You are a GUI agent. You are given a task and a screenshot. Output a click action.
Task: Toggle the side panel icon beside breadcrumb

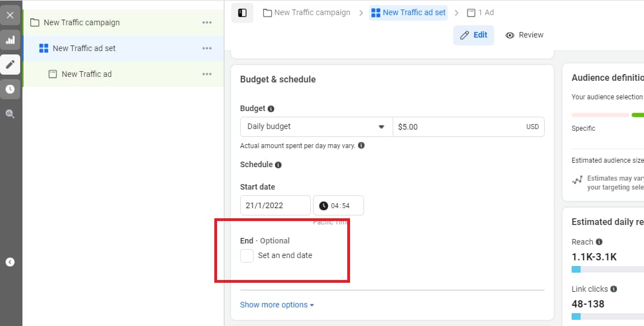pos(242,12)
